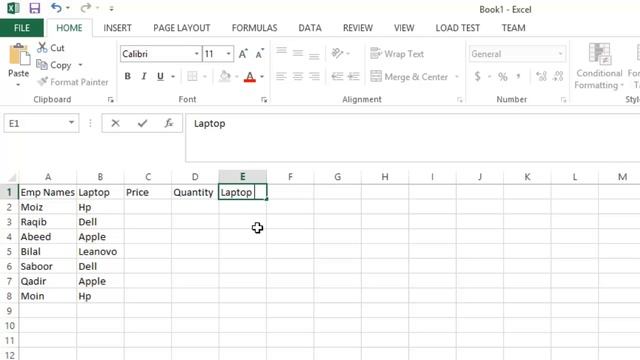Click the Fill Color bucket

pos(225,76)
